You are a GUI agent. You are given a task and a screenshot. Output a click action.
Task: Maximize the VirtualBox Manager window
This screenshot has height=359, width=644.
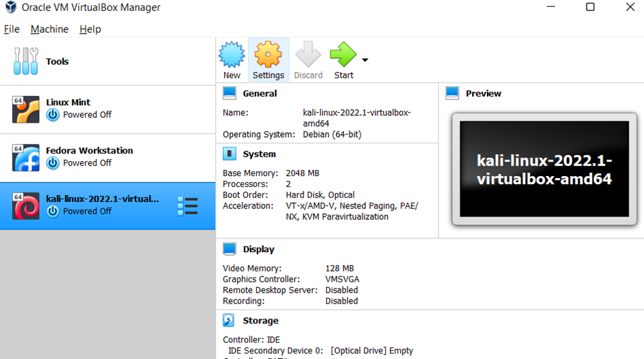(590, 7)
